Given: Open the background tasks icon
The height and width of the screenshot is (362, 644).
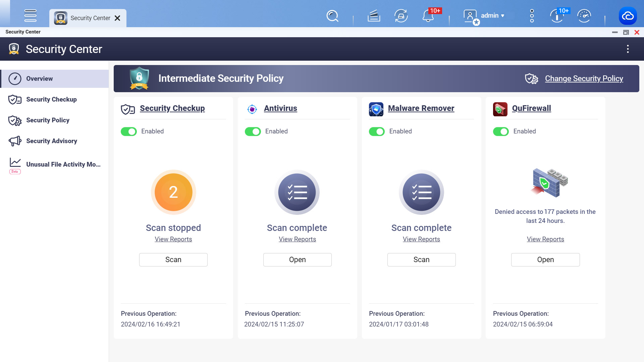Looking at the screenshot, I should coord(374,16).
